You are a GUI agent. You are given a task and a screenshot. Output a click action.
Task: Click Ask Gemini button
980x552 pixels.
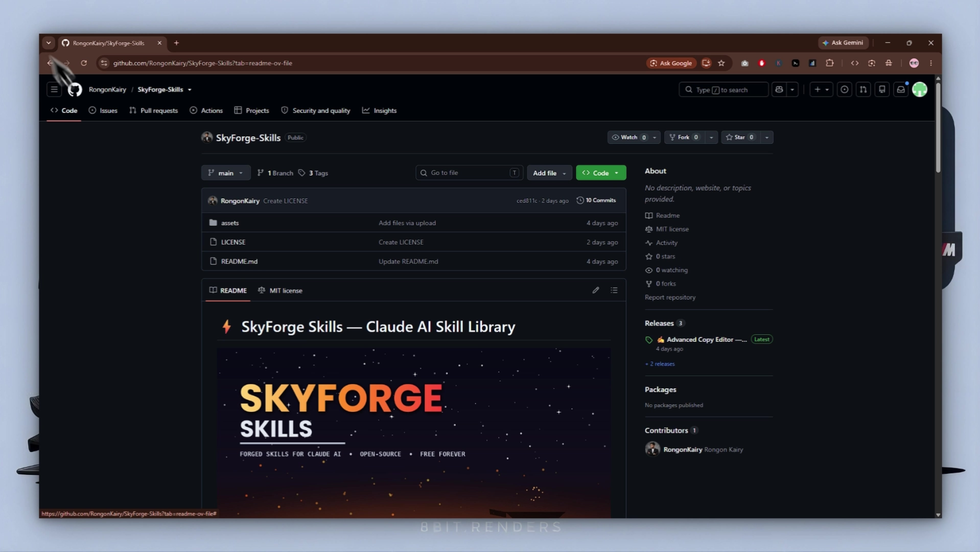(x=843, y=43)
